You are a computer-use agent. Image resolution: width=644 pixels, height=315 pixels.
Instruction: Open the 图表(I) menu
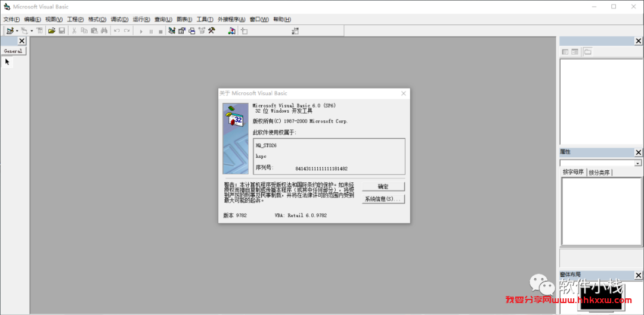[184, 19]
